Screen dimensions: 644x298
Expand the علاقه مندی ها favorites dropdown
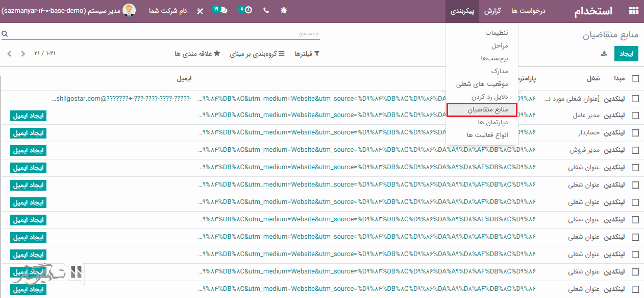click(x=196, y=54)
